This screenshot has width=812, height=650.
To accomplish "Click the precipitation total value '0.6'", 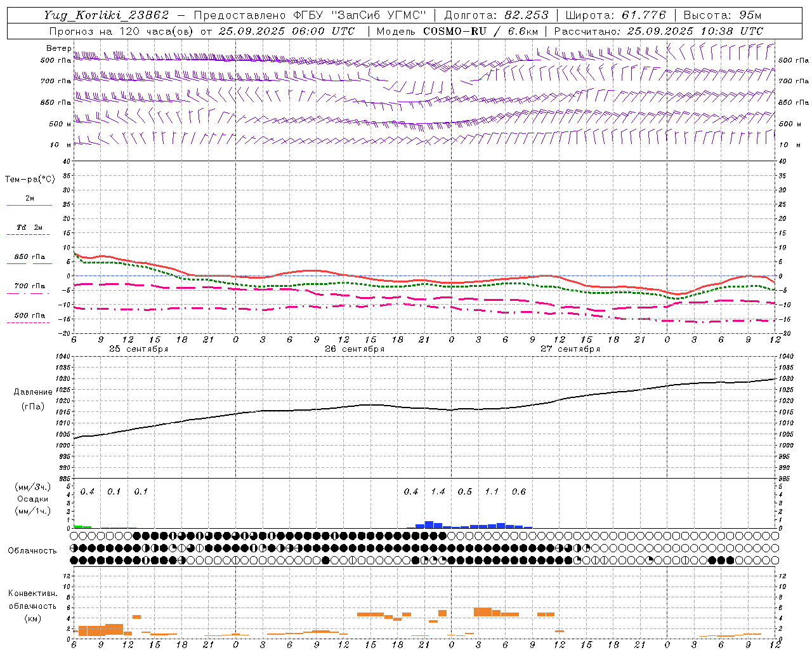I will tap(519, 491).
